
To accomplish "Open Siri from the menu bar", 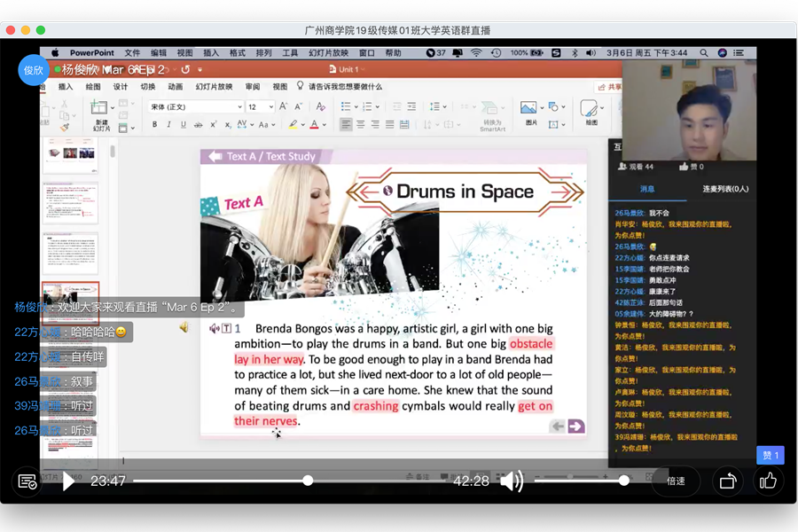I will point(722,53).
